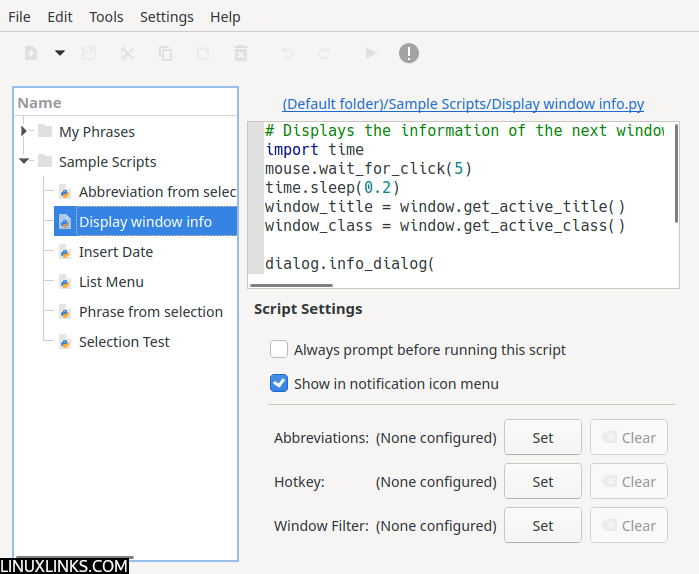Click the List Menu script file icon
Screen dimensions: 699x574
(x=65, y=283)
